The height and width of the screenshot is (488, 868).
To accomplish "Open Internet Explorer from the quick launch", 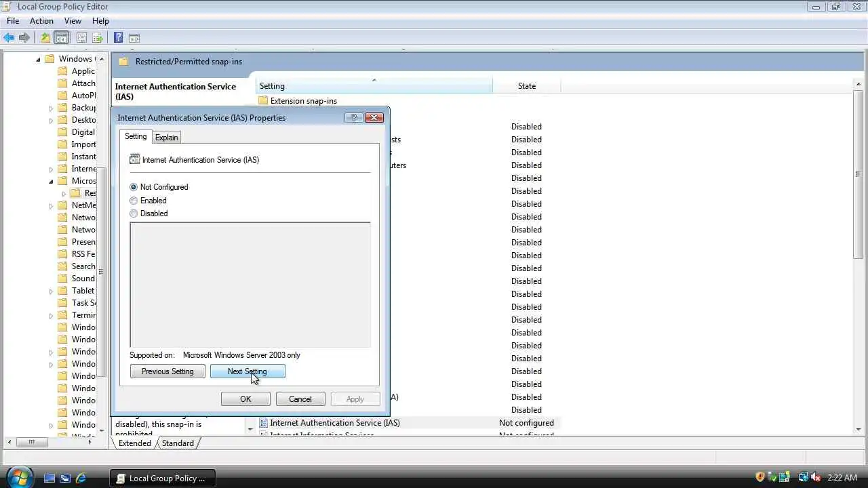I will coord(81,478).
